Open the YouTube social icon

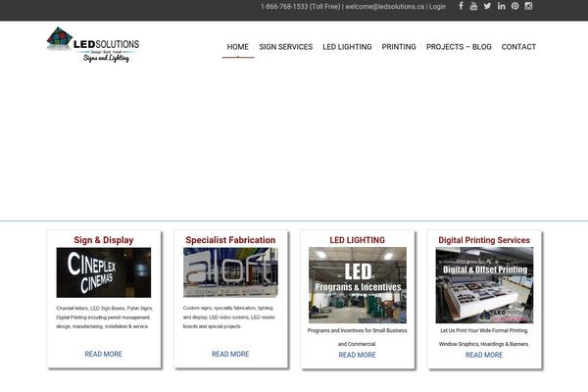tap(473, 6)
